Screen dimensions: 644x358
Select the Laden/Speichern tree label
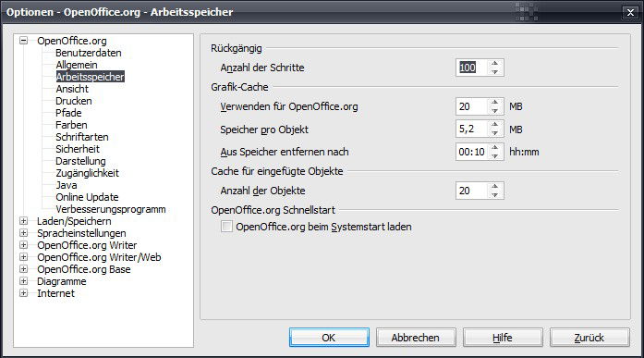coord(74,221)
